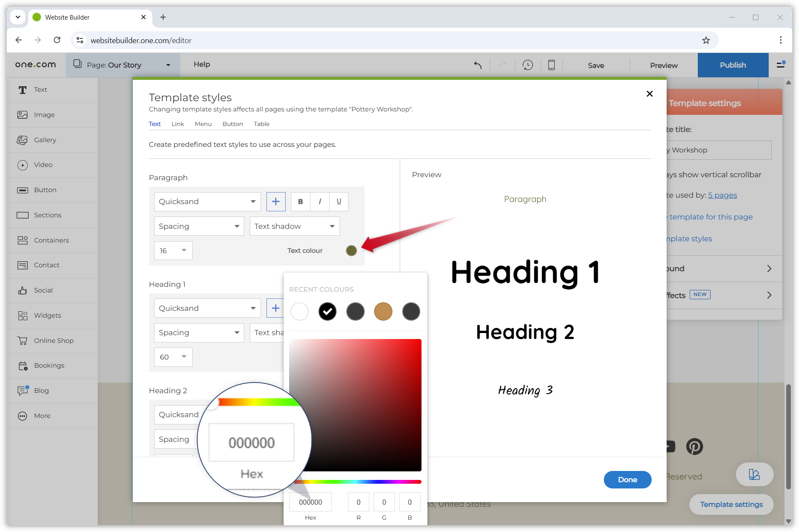Toggle bold formatting for Paragraph style
799x532 pixels.
tap(300, 202)
